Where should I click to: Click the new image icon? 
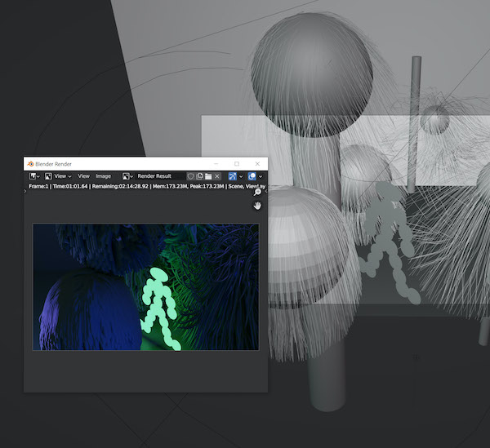pyautogui.click(x=199, y=176)
